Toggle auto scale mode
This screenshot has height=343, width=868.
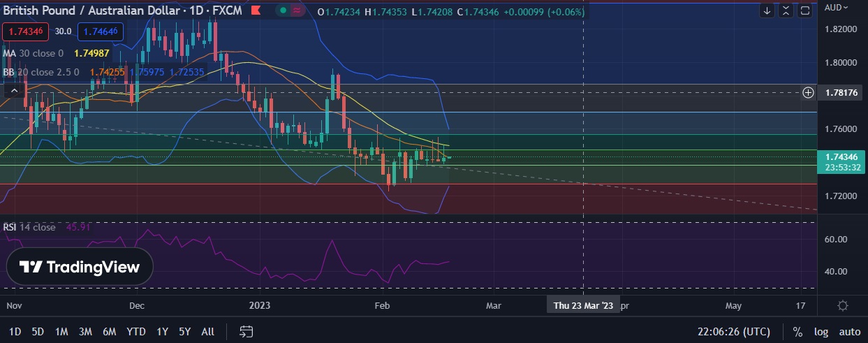pyautogui.click(x=849, y=332)
